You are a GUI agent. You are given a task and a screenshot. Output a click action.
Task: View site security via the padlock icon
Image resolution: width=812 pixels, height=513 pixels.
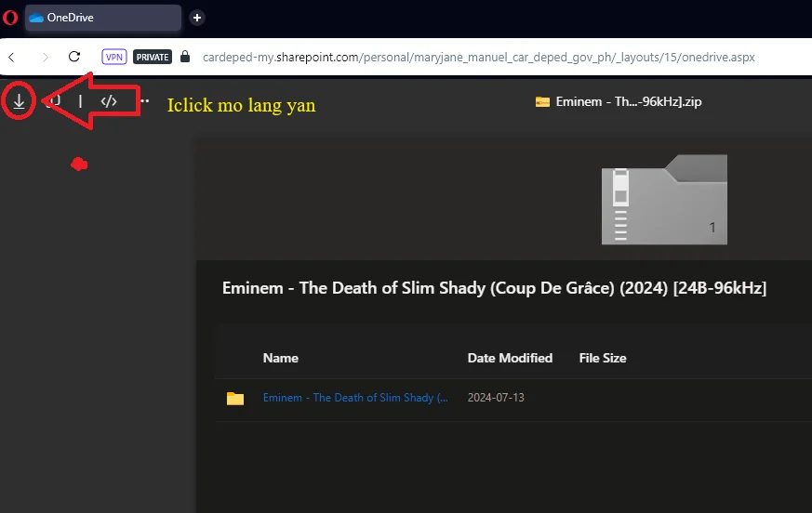(x=185, y=57)
